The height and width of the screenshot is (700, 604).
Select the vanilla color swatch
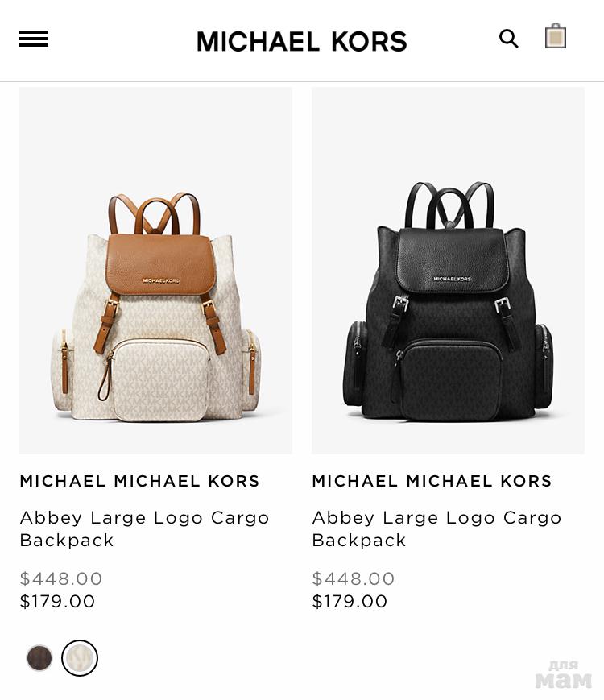point(80,658)
